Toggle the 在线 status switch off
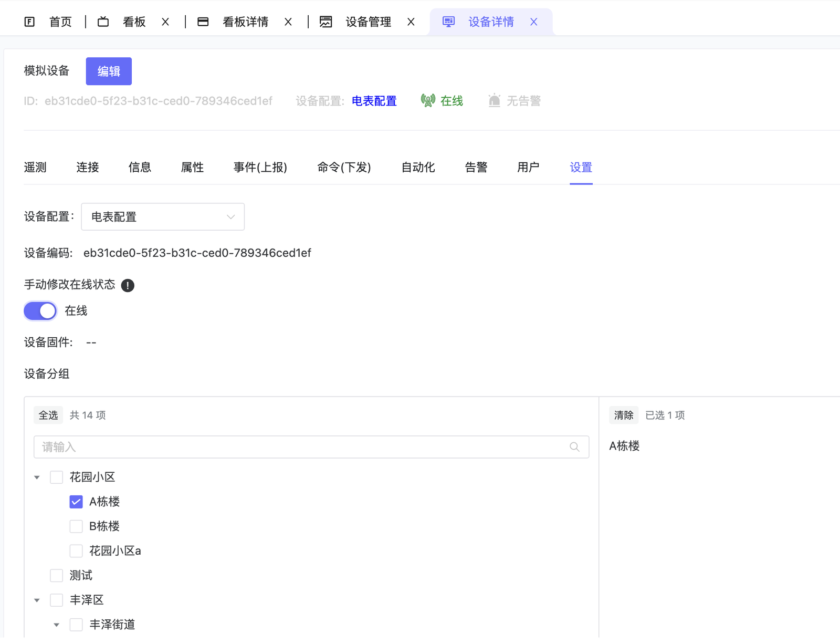This screenshot has height=644, width=840. point(40,311)
